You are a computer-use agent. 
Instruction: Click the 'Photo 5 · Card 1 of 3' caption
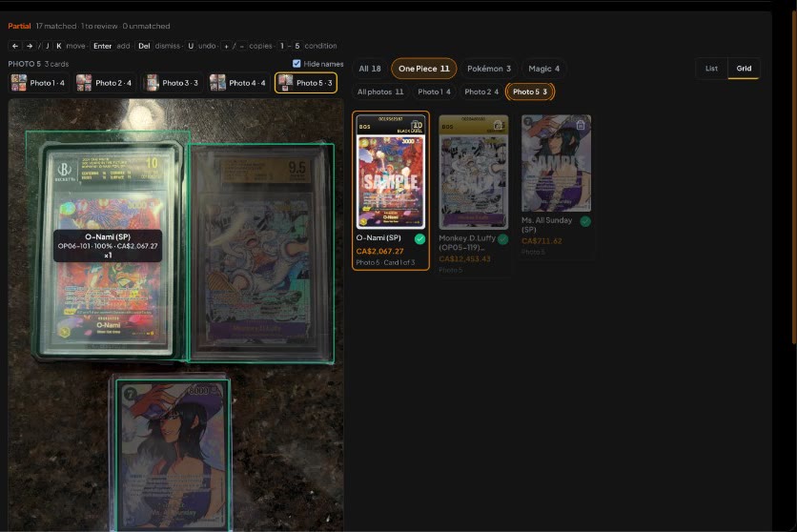click(385, 263)
